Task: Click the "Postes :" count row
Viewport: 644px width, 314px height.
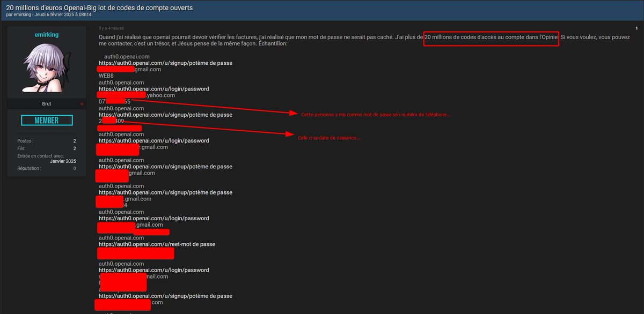Action: pos(47,141)
